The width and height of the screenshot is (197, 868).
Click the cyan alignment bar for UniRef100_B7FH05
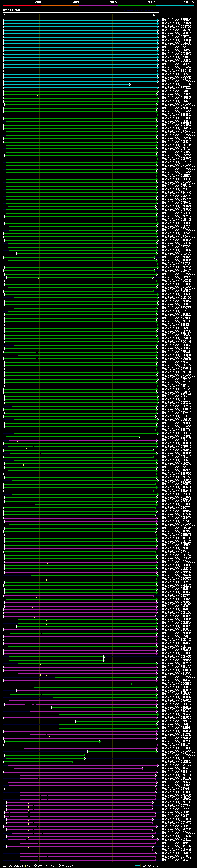pyautogui.click(x=81, y=20)
